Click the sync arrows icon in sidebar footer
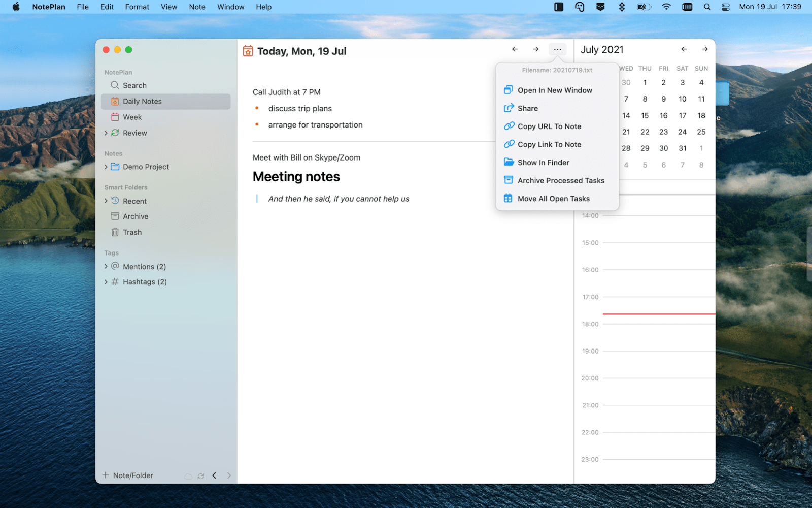Image resolution: width=812 pixels, height=508 pixels. (201, 476)
